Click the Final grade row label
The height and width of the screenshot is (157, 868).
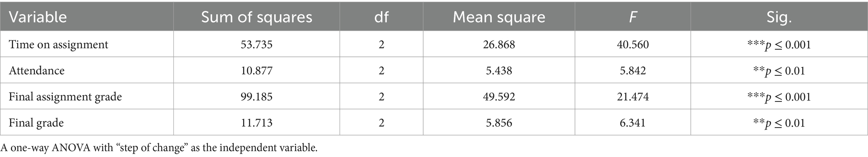pyautogui.click(x=36, y=123)
